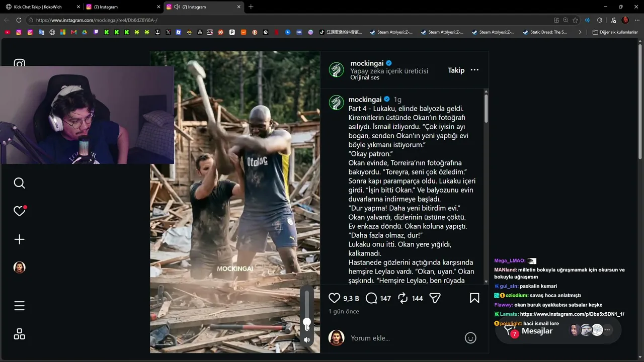View the 9,3 B likes count

[351, 299]
